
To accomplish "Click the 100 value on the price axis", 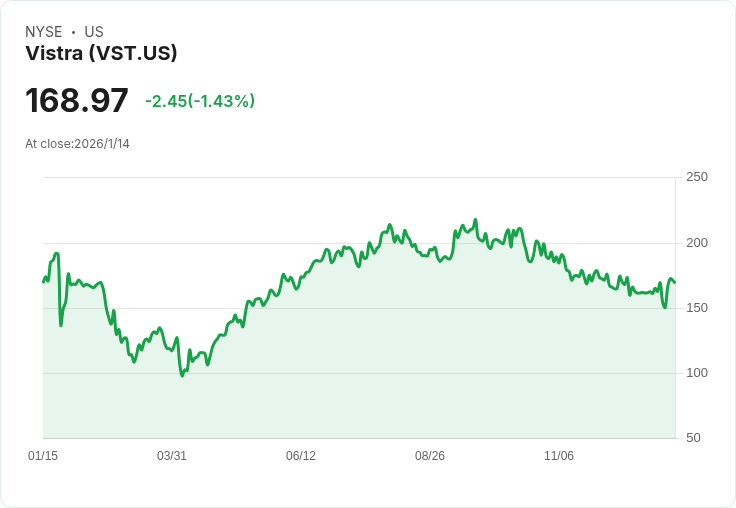I will click(x=697, y=373).
